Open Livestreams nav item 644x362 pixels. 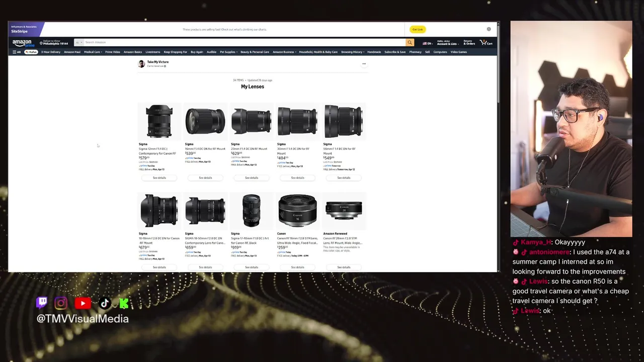[x=153, y=52]
